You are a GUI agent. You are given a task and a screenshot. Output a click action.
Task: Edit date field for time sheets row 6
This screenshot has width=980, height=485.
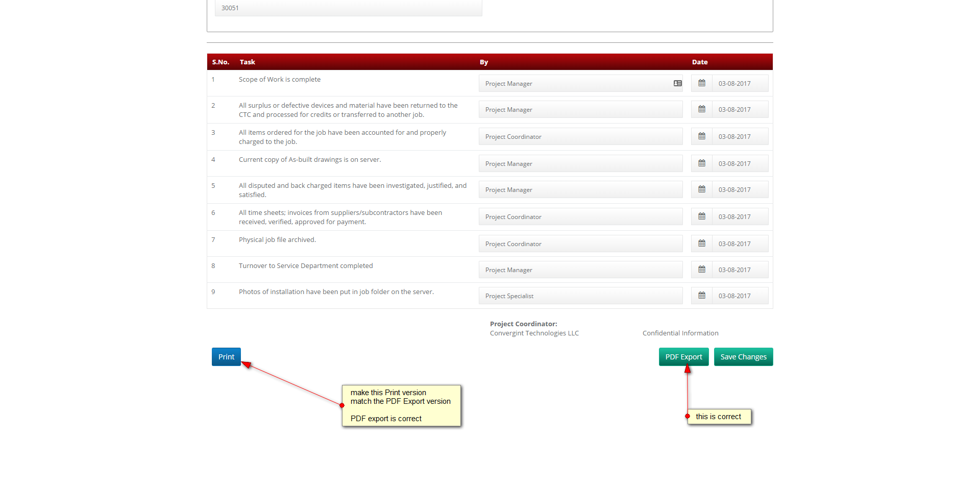click(740, 216)
